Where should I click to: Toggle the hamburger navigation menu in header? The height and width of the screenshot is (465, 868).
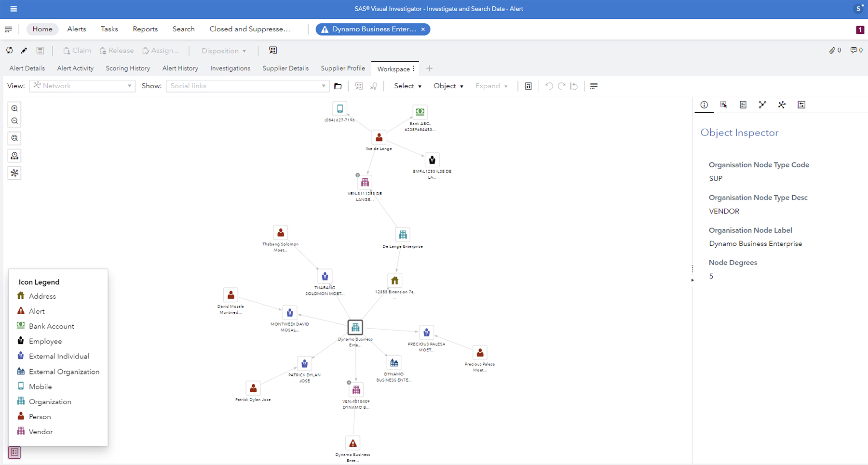(14, 9)
